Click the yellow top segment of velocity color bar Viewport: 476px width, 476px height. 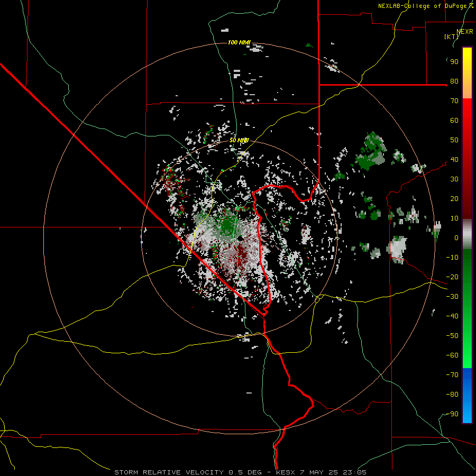[467, 73]
